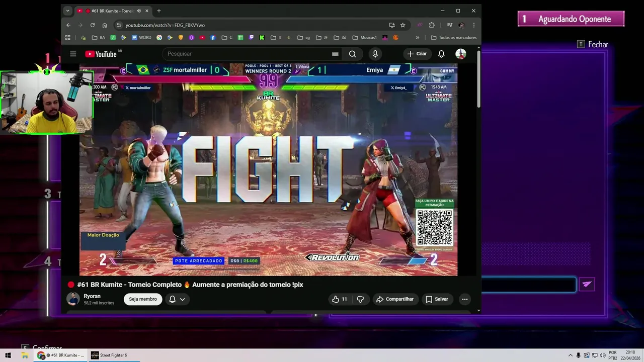Mute the browser tab audio icon
644x362 pixels.
click(x=138, y=11)
